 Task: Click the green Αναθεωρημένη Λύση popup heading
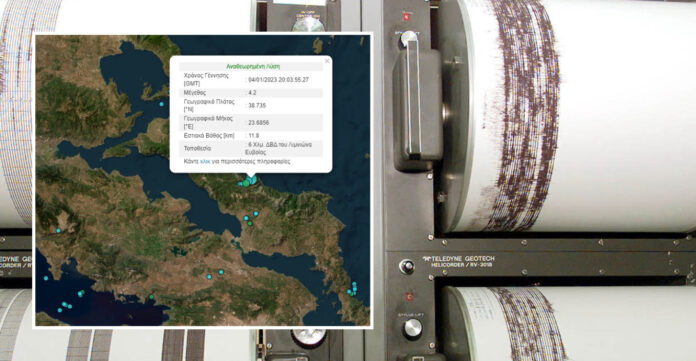point(253,67)
